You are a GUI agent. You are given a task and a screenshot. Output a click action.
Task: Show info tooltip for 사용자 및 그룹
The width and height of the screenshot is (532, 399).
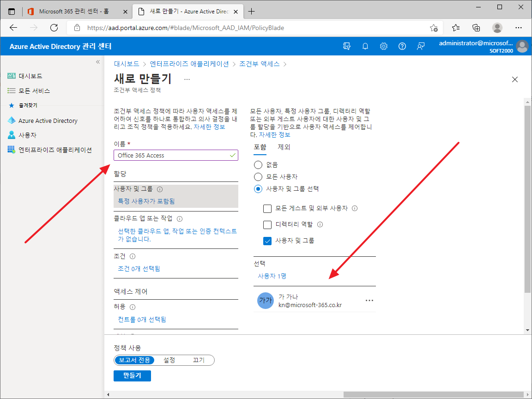point(160,189)
